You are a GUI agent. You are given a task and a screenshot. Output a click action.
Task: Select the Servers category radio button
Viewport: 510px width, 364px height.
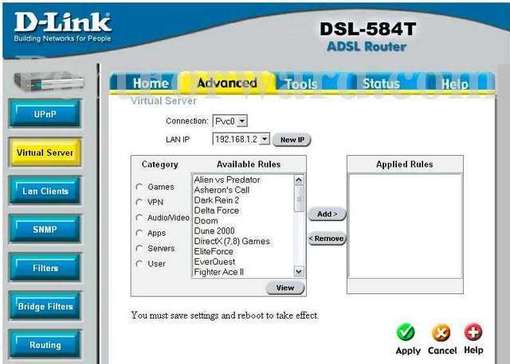(x=139, y=248)
